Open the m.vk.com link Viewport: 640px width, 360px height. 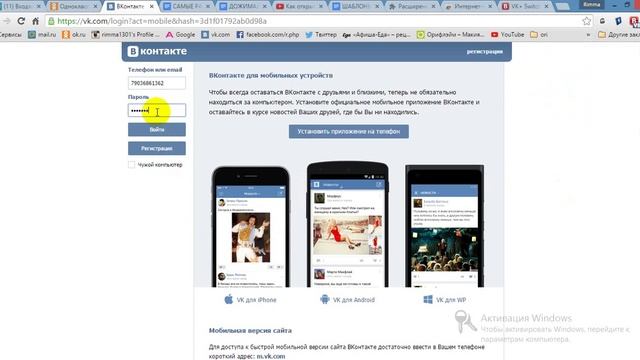click(271, 356)
